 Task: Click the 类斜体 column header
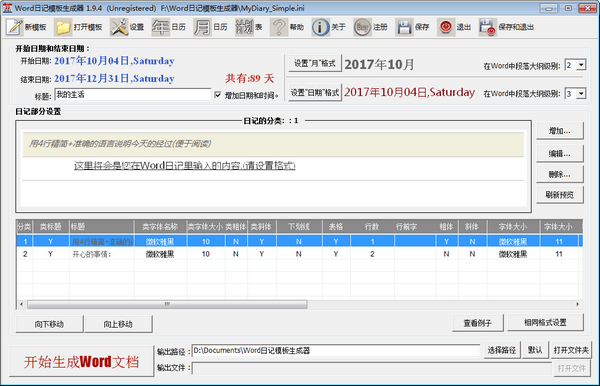262,227
